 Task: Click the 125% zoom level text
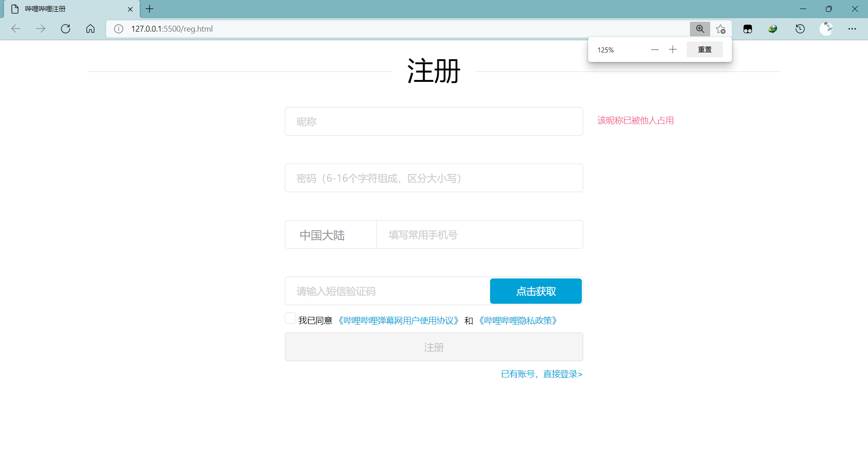[x=606, y=50]
